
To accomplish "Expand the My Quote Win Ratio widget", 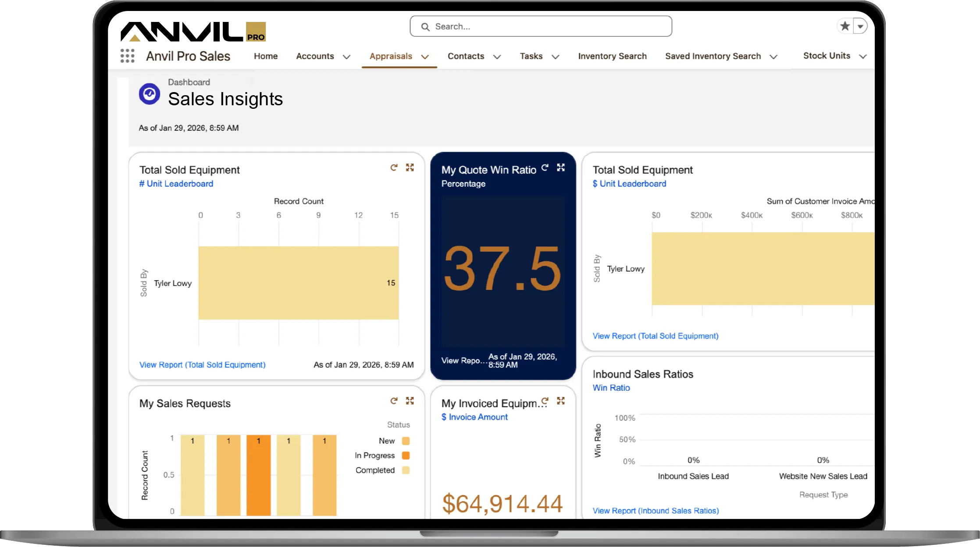I will (561, 168).
